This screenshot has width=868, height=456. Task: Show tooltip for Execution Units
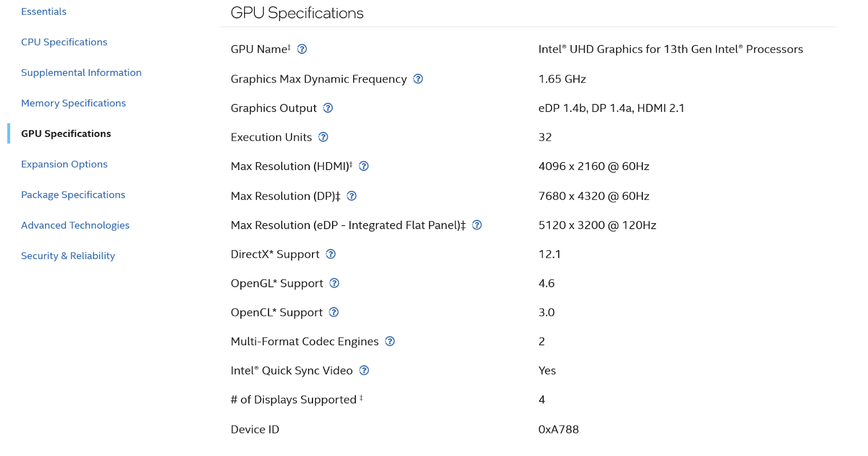pyautogui.click(x=323, y=137)
